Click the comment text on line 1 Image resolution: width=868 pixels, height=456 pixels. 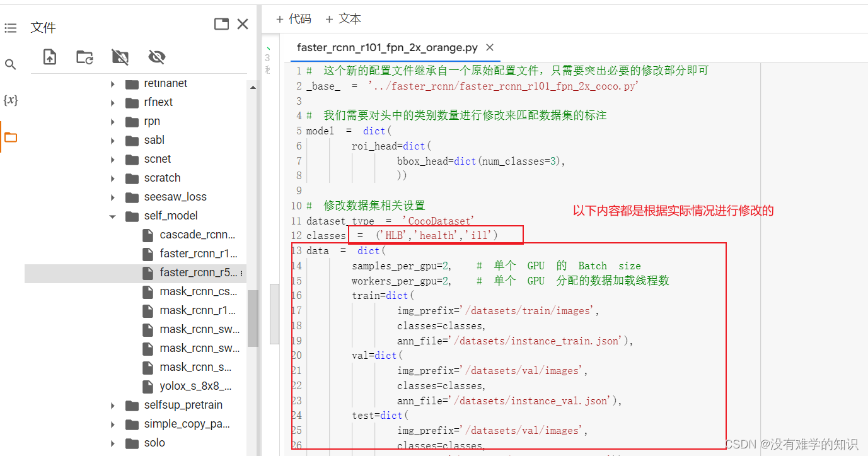coord(507,71)
